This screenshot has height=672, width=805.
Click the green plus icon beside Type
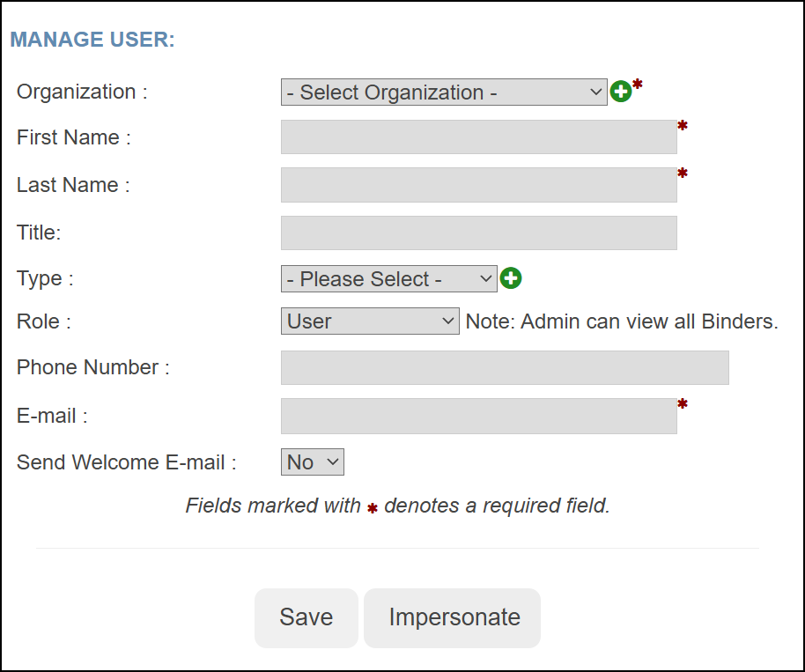pos(511,278)
